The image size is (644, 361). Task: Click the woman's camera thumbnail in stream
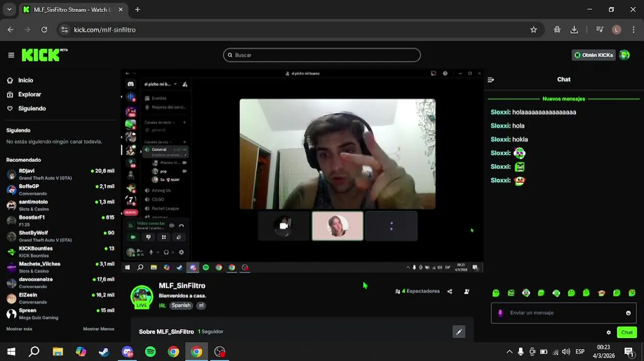[x=338, y=226]
